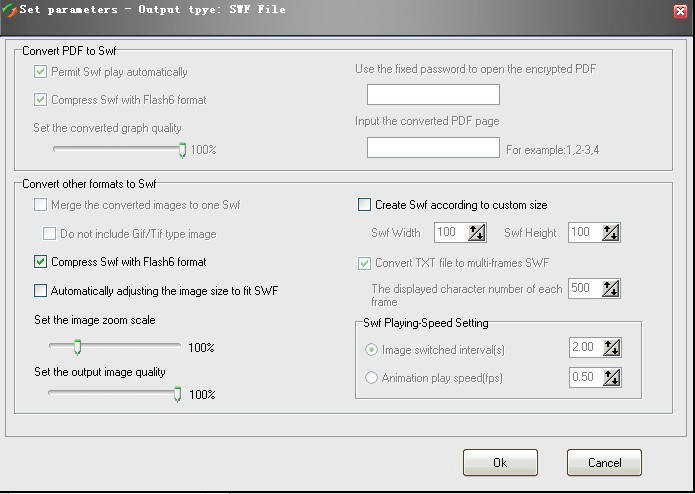Screen dimensions: 695x494
Task: Focus the converted PDF page input field
Action: tap(433, 147)
